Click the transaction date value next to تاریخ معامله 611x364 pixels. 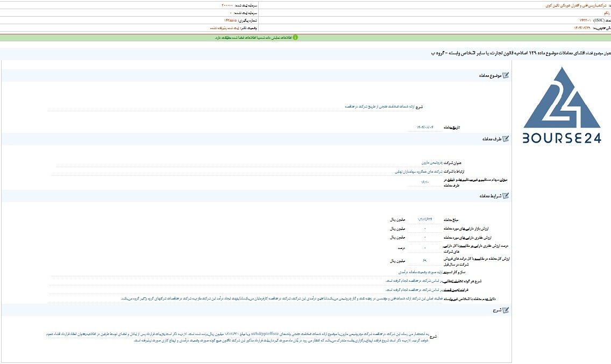[x=425, y=127]
